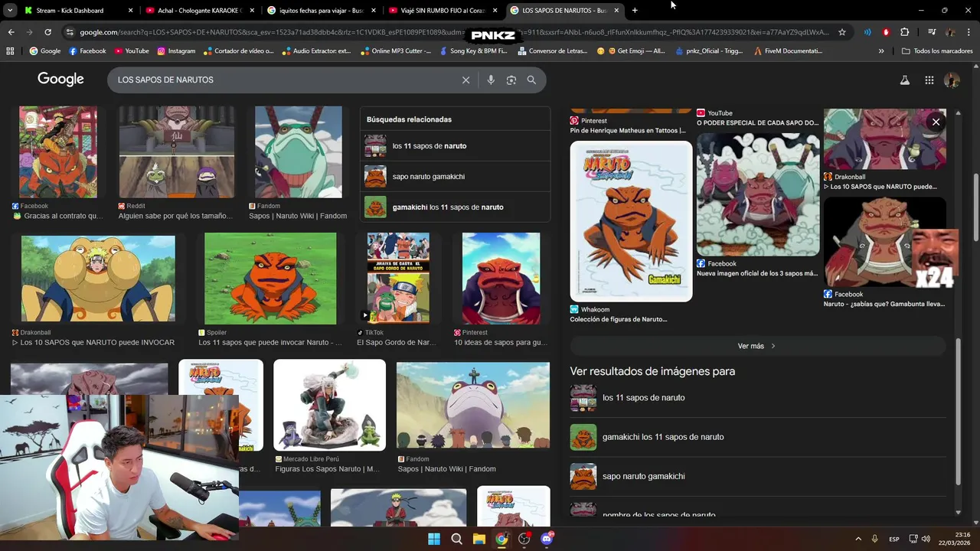Open Chrome extensions puzzle icon
Screen dimensions: 980x551
click(904, 32)
